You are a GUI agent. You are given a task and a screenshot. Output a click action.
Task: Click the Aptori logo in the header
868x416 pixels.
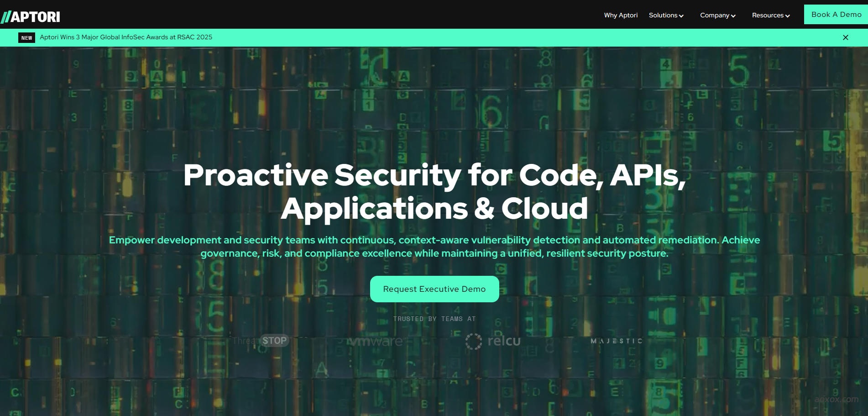coord(31,17)
